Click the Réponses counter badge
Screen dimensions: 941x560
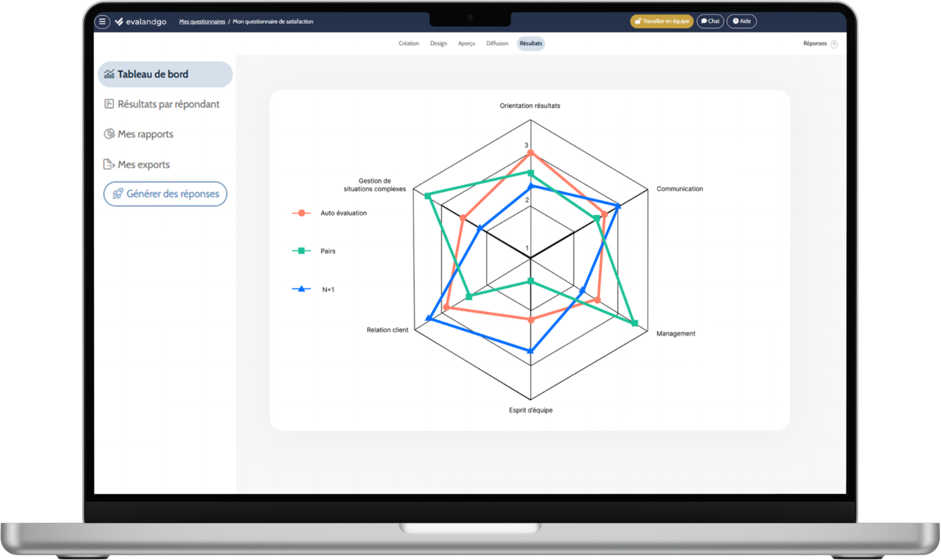point(834,44)
